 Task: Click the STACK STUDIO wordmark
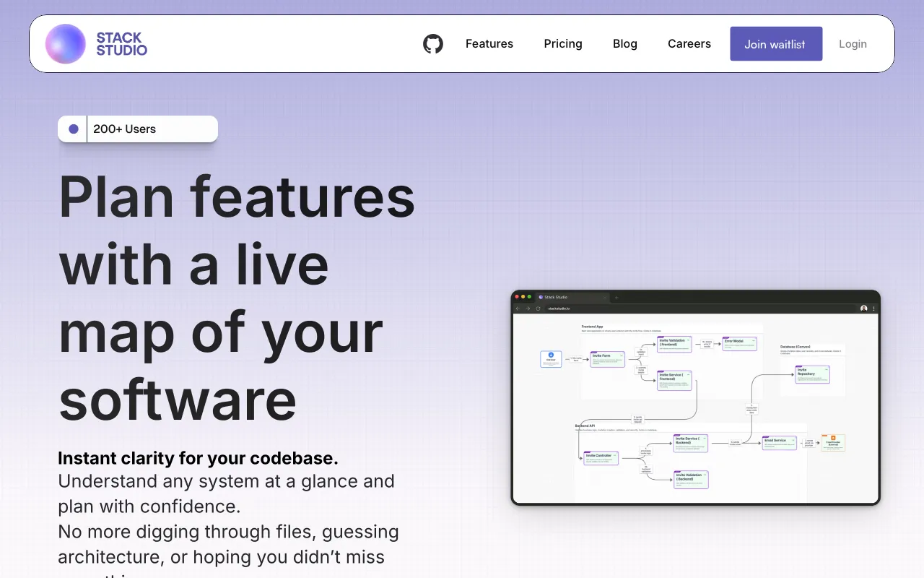(121, 43)
